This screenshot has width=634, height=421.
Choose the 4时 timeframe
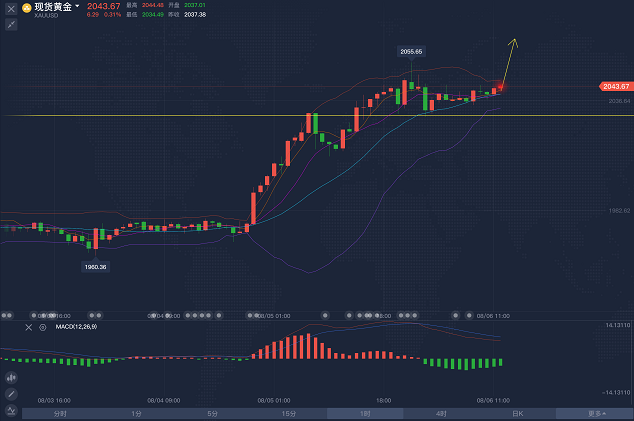[441, 413]
